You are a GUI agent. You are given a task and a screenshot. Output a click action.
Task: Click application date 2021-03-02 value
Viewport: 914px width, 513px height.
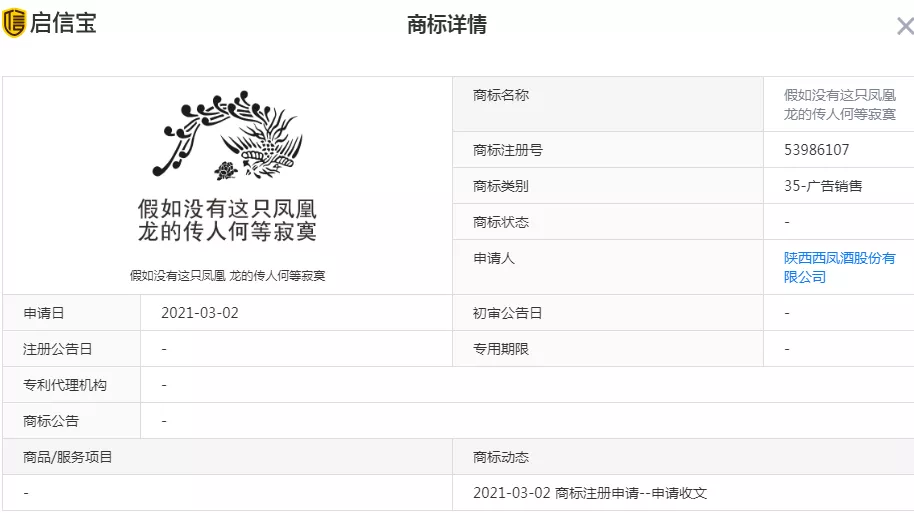(x=200, y=313)
